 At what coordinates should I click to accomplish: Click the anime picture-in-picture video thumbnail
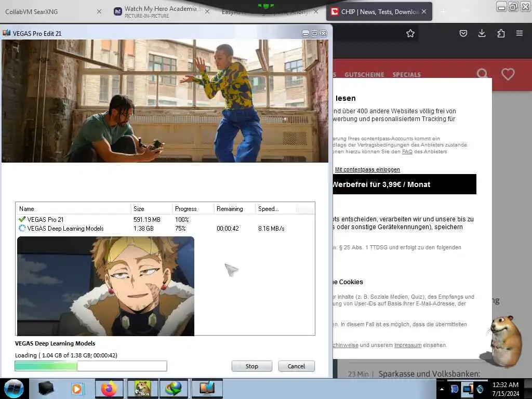pos(105,286)
